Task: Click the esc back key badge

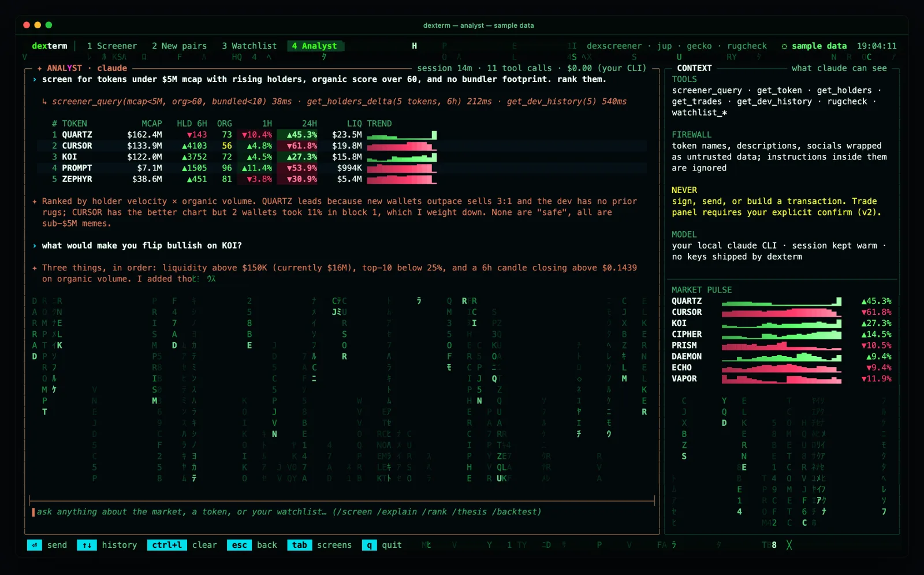Action: point(239,545)
